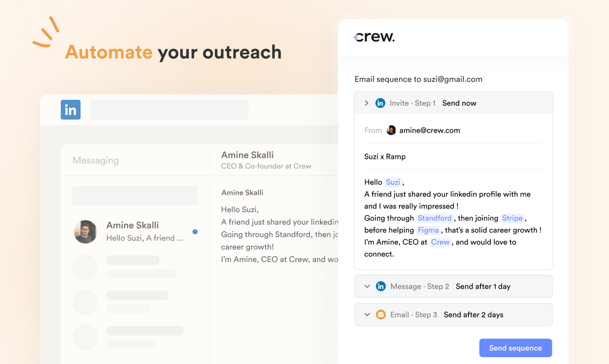Click the LinkedIn search bar
Screen dimensions: 609x364
[169, 110]
